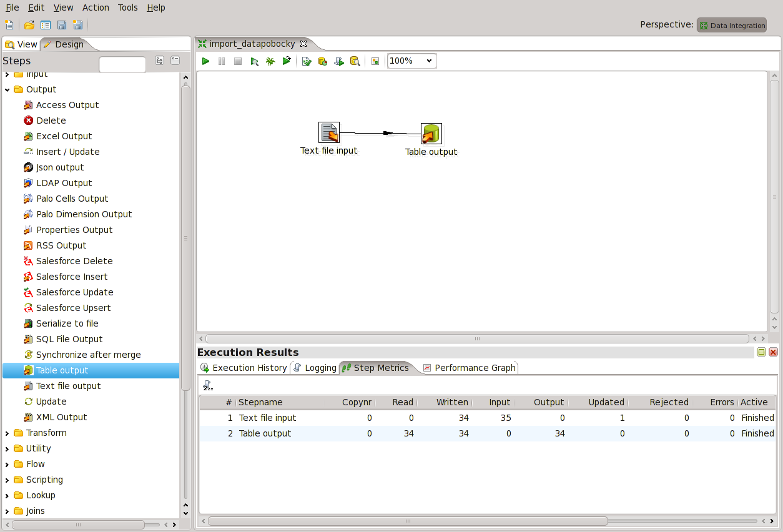Open the View menu in menu bar

[63, 7]
